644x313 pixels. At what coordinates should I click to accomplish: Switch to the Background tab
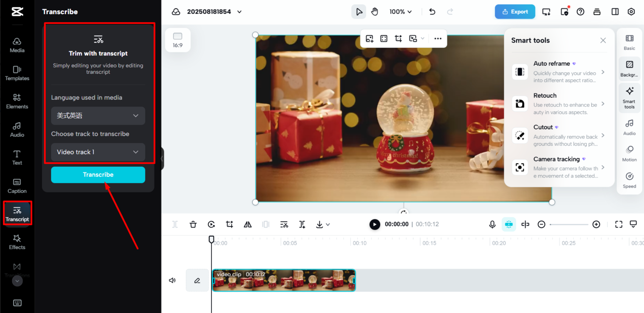point(629,69)
